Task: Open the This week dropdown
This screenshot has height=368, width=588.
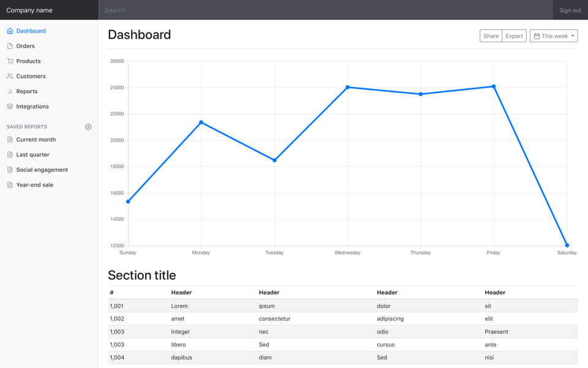Action: pos(554,36)
